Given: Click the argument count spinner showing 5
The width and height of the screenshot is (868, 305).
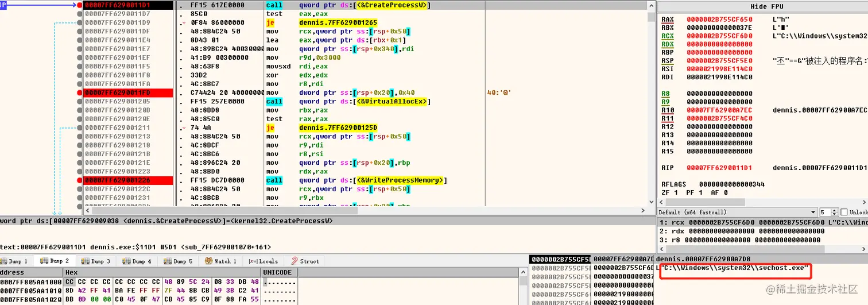Looking at the screenshot, I should [x=830, y=212].
